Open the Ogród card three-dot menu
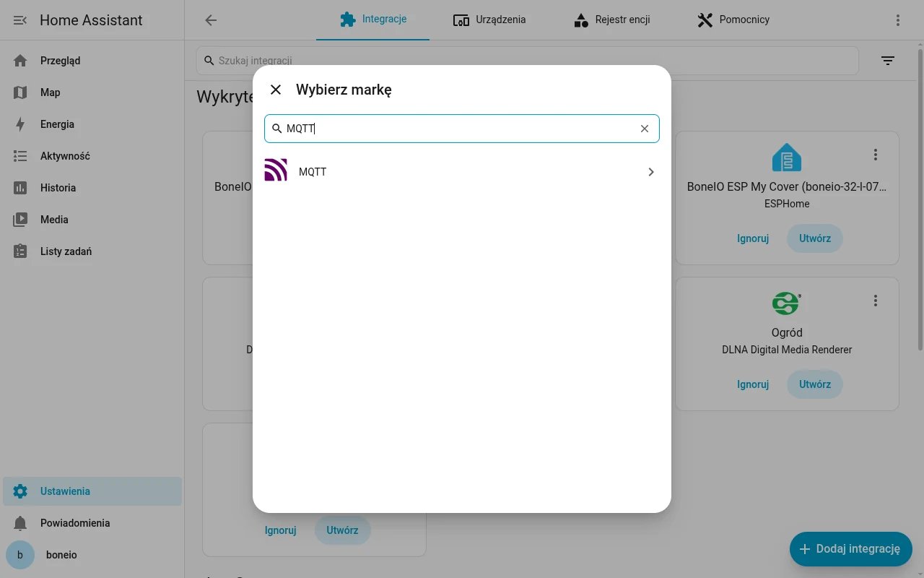Viewport: 924px width, 578px height. [x=876, y=301]
